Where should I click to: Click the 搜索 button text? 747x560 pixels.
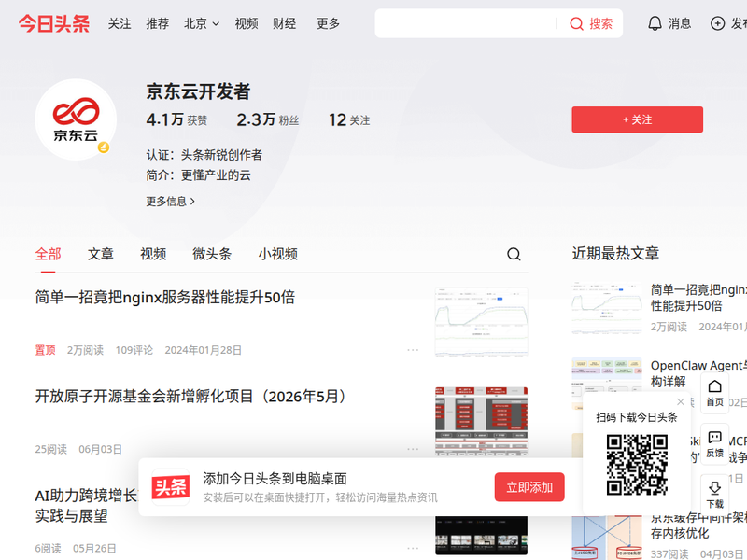tap(600, 23)
